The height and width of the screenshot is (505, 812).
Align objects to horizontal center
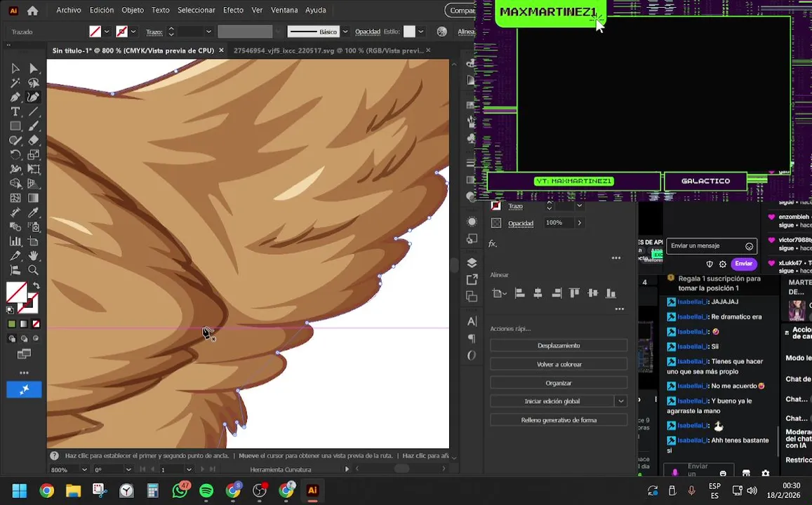[538, 293]
